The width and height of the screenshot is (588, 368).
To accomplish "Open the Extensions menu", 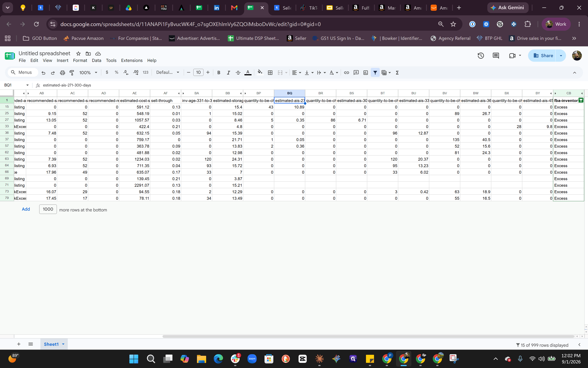I will click(x=132, y=60).
